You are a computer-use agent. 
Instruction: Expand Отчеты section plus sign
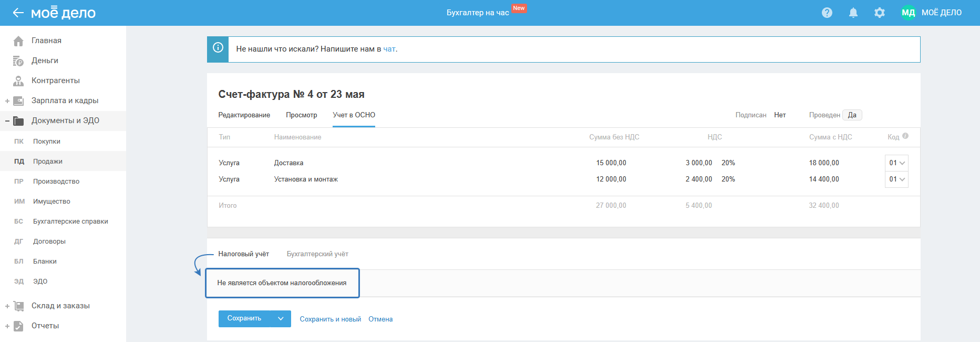click(x=7, y=326)
